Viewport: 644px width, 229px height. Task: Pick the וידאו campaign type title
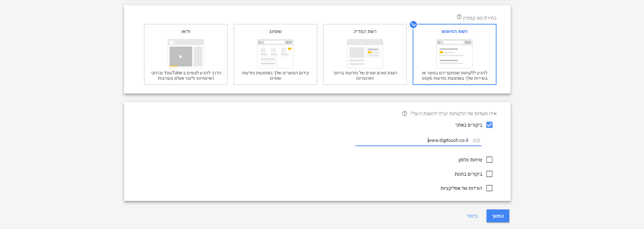(186, 32)
